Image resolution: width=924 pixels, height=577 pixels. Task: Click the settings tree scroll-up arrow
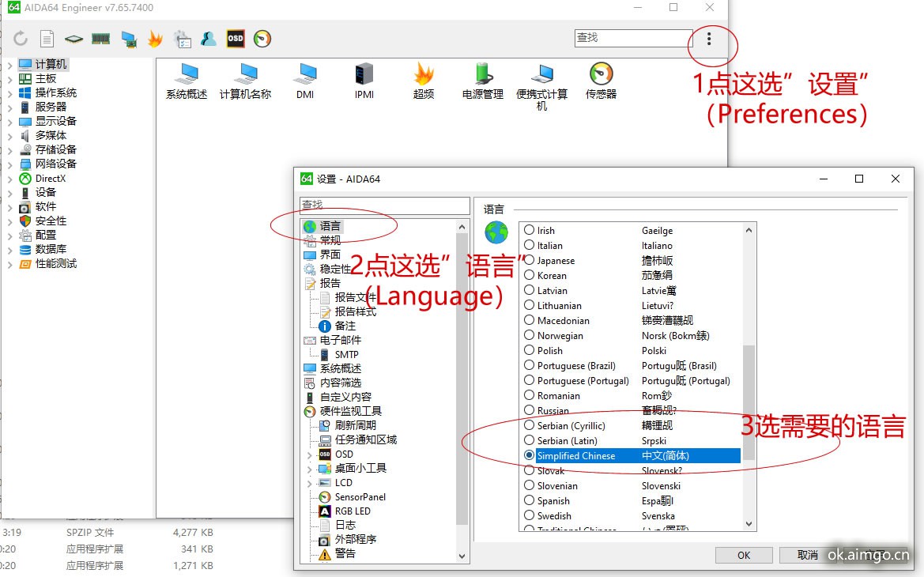[x=462, y=227]
